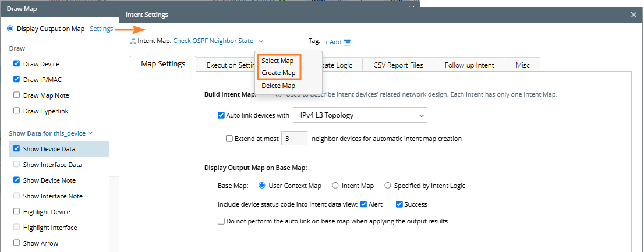Screen dimensions: 644x252
Task: Uncheck Auto link devices with
Action: pyautogui.click(x=221, y=115)
